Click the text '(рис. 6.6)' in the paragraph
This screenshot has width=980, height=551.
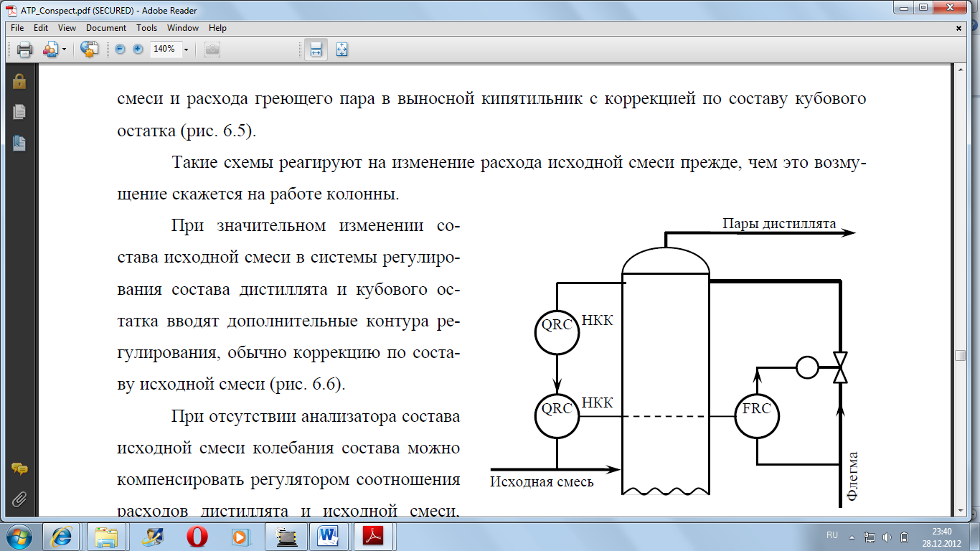307,384
